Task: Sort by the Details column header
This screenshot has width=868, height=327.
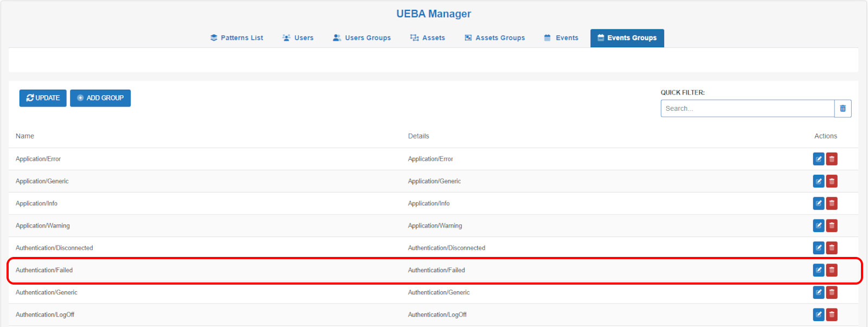Action: click(418, 136)
